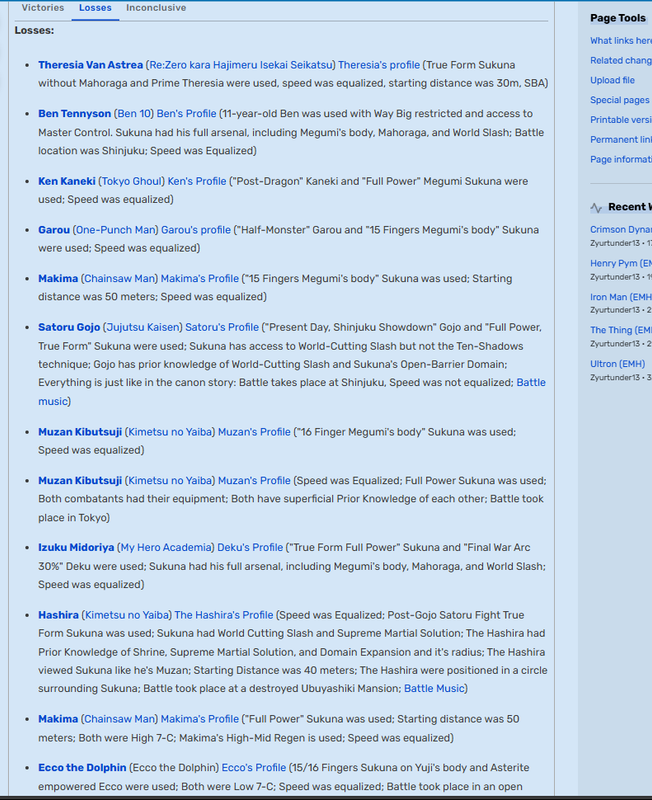Image resolution: width=652 pixels, height=800 pixels.
Task: Open Garou's profile link
Action: coord(196,230)
